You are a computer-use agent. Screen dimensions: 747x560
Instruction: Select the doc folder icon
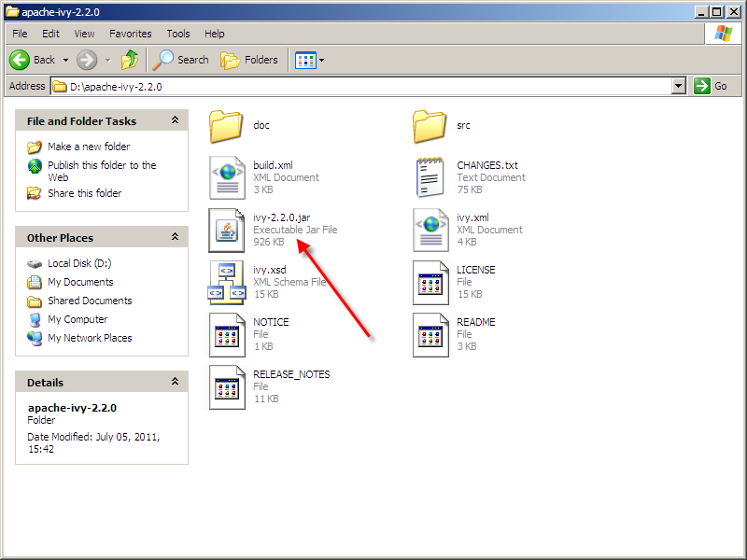pyautogui.click(x=226, y=126)
